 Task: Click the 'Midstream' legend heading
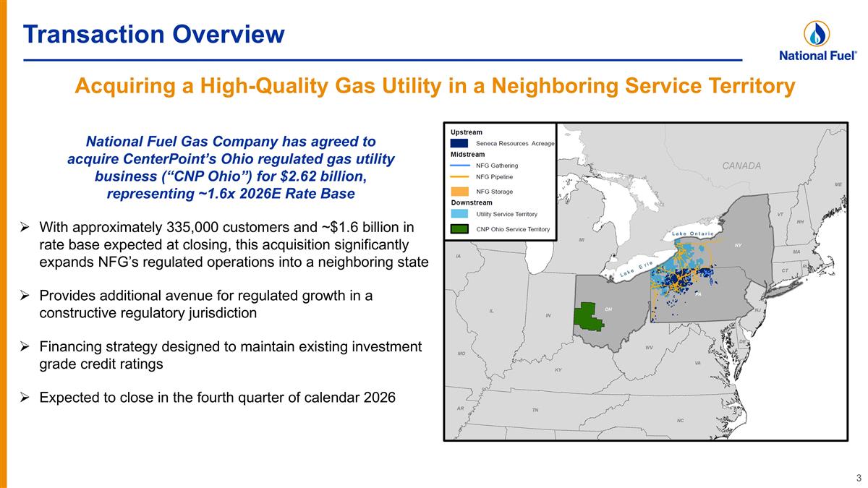point(468,155)
